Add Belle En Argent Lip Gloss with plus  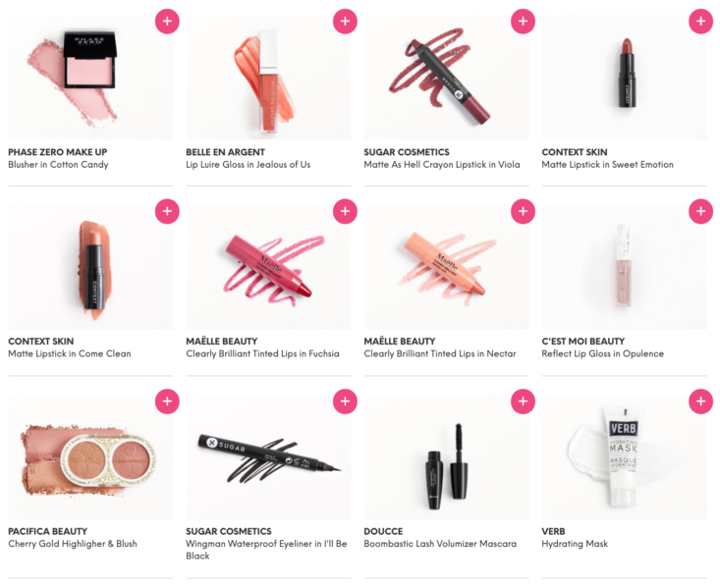click(x=345, y=22)
